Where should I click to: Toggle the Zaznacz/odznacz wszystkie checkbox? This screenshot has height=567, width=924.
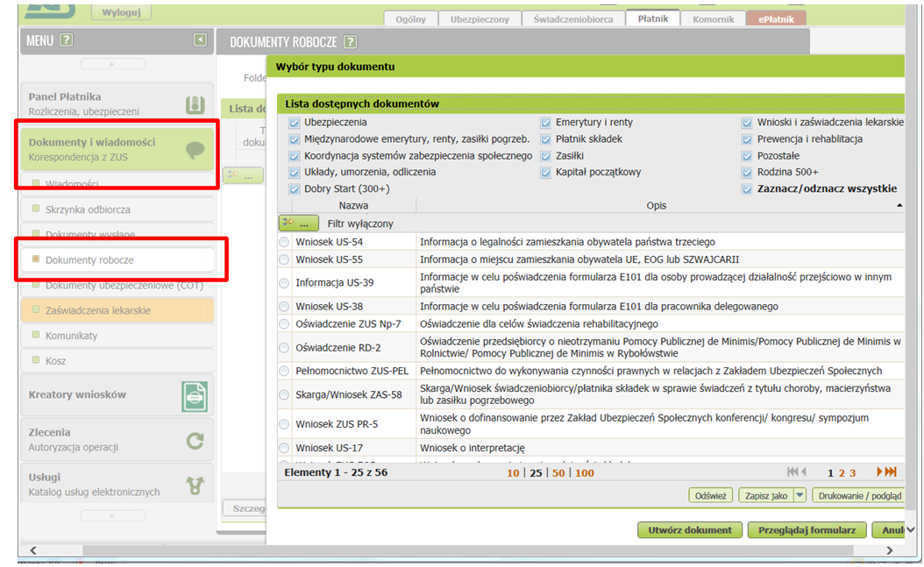click(748, 189)
